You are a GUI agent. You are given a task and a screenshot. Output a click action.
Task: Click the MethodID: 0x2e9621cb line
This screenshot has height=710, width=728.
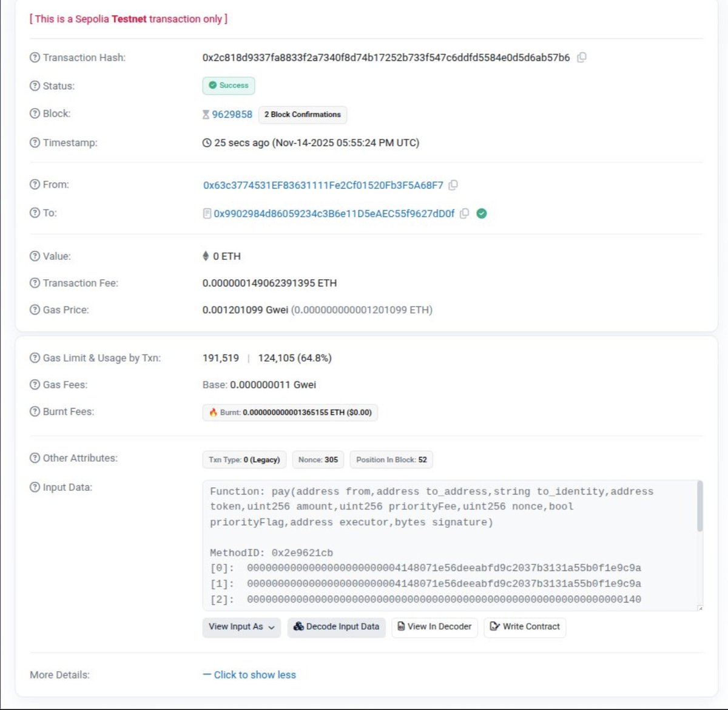(x=271, y=553)
